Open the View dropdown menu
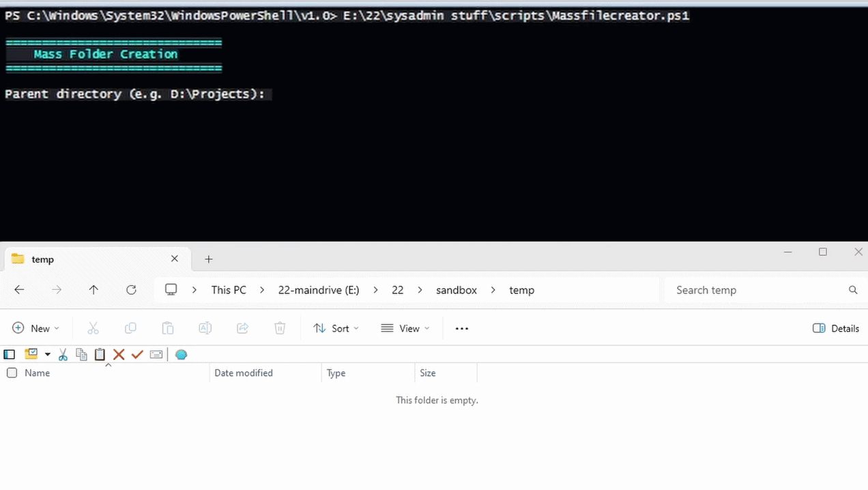868x490 pixels. click(405, 328)
